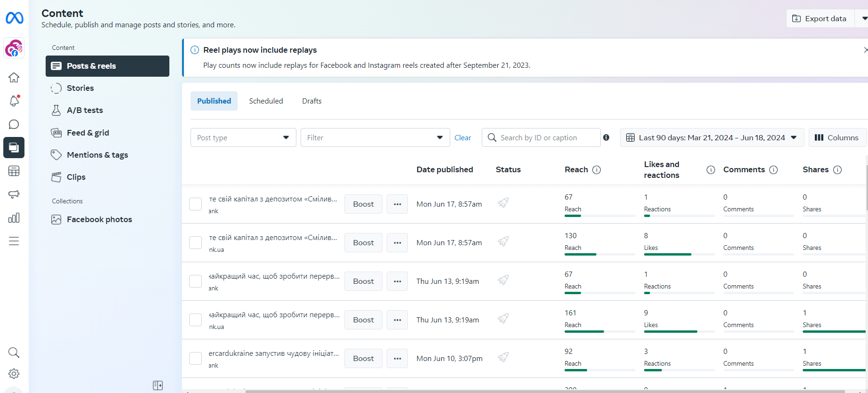Viewport: 868px width, 393px height.
Task: Switch to the Published tab
Action: (x=214, y=101)
